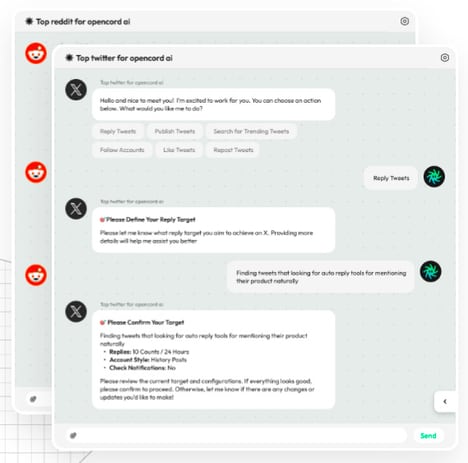468x463 pixels.
Task: Click the Top twitter for opencord ai title
Action: (x=124, y=58)
